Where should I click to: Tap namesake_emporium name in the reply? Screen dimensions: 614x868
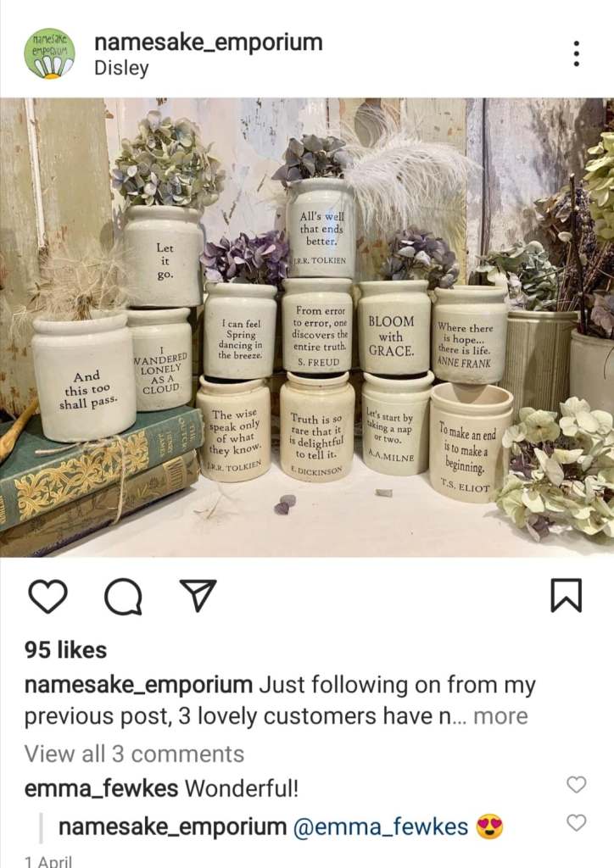[x=173, y=827]
